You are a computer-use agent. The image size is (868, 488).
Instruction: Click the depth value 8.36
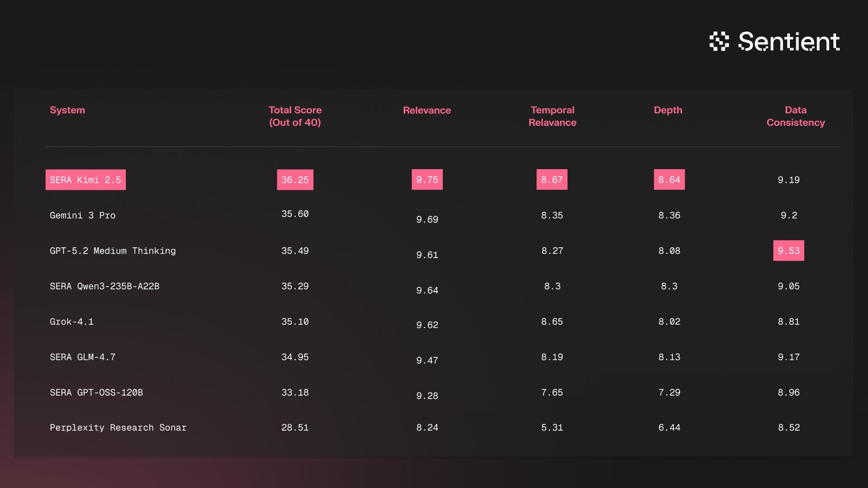[x=669, y=215]
